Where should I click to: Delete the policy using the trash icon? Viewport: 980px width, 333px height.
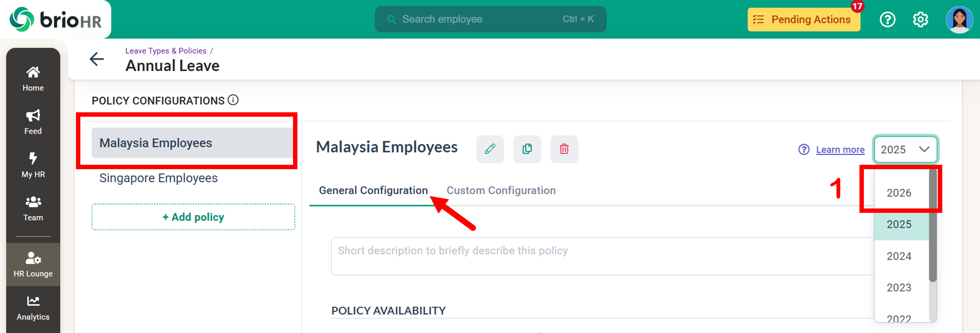coord(564,149)
